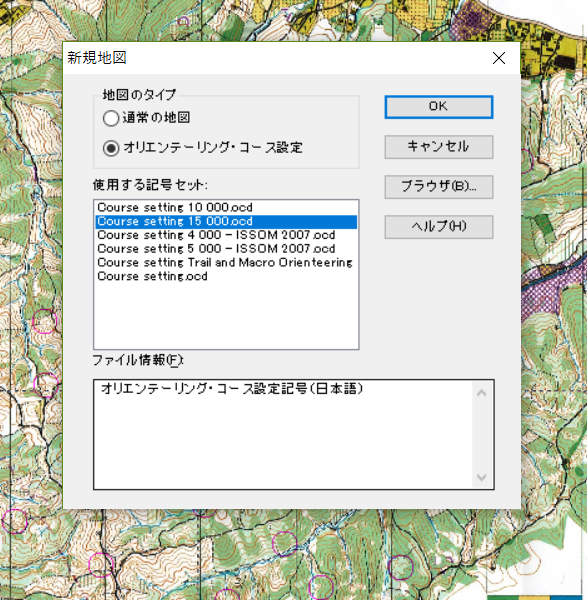Click the empty space below the symbol set list entries
The height and width of the screenshot is (600, 587).
(226, 316)
